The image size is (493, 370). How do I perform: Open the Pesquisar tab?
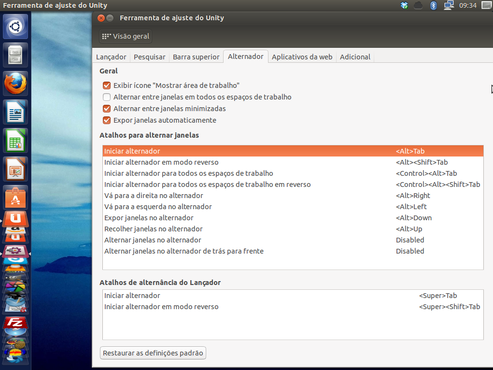[x=149, y=57]
